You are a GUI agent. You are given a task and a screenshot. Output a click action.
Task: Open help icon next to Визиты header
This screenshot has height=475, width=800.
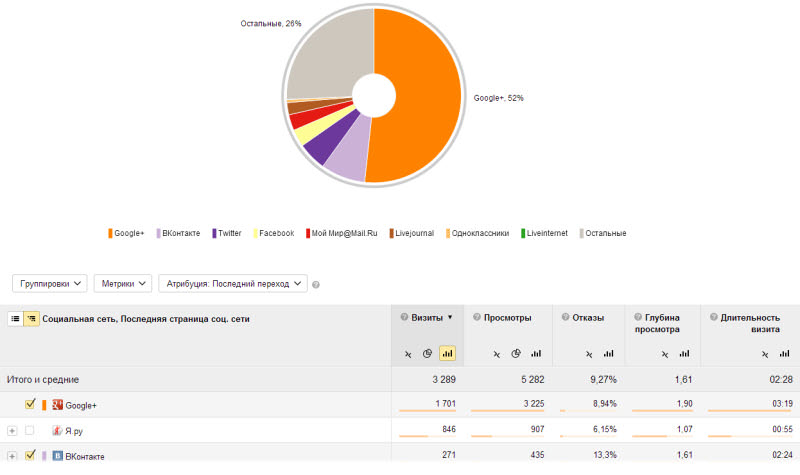point(404,317)
